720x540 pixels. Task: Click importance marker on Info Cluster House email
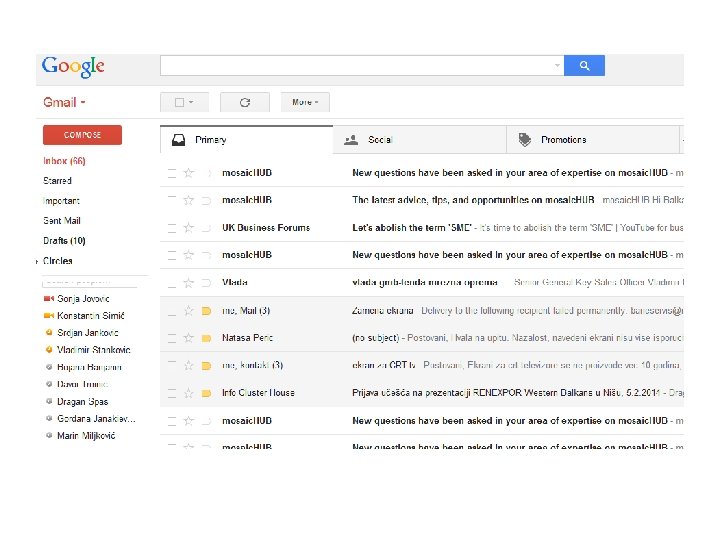tap(206, 394)
